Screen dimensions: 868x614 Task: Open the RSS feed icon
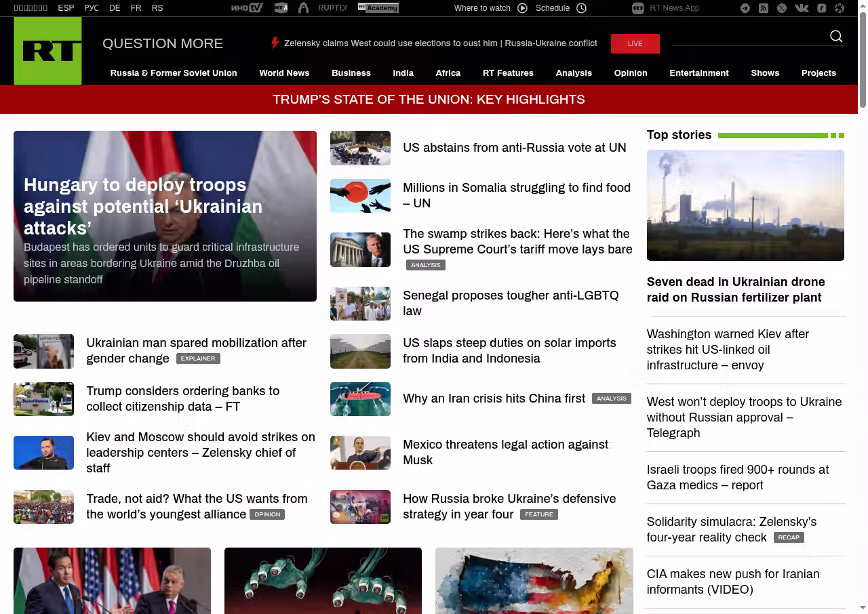pyautogui.click(x=764, y=8)
